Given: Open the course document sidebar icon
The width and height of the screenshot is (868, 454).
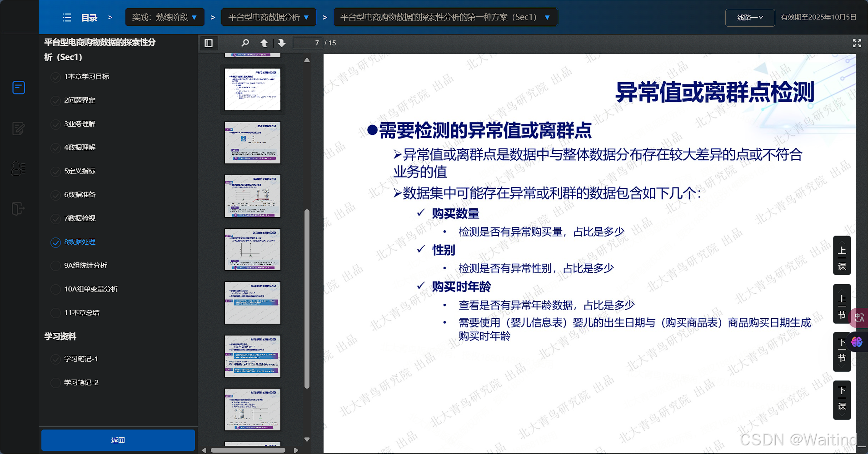Looking at the screenshot, I should [x=19, y=87].
